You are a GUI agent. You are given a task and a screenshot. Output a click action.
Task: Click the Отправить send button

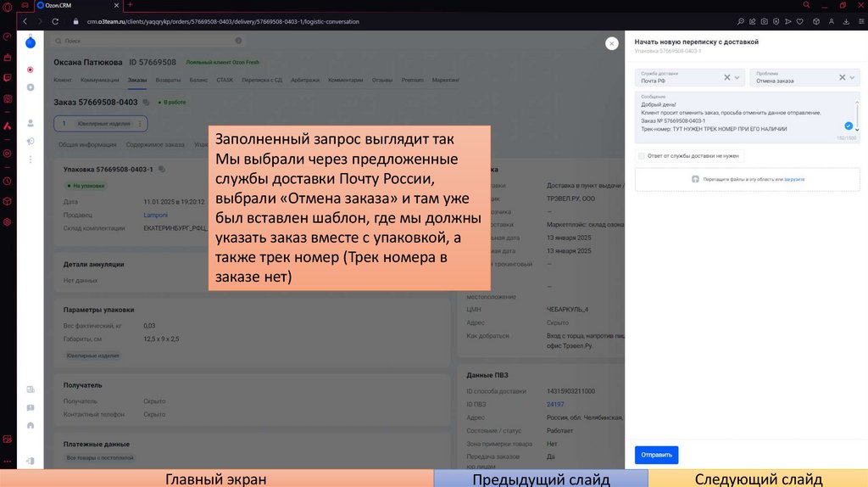657,455
